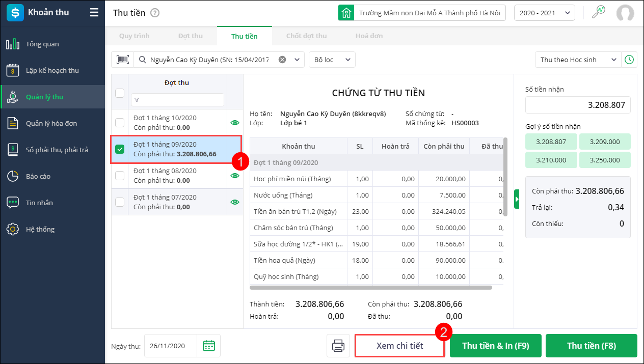
Task: Click the calendar date picker icon
Action: coord(209,346)
